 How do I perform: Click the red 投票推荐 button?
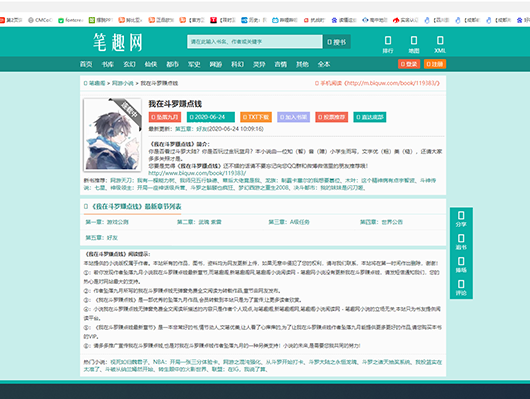[332, 117]
